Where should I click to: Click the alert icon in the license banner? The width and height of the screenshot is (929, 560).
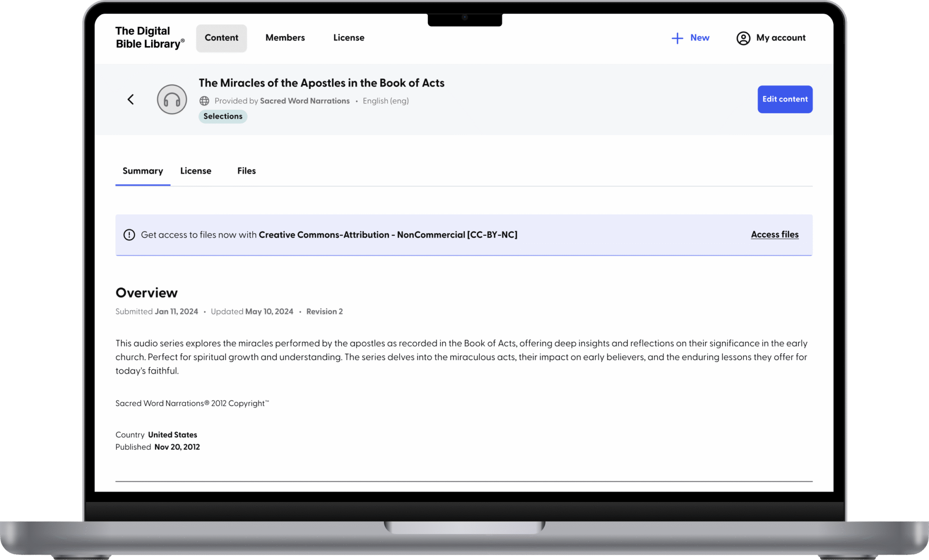(129, 235)
